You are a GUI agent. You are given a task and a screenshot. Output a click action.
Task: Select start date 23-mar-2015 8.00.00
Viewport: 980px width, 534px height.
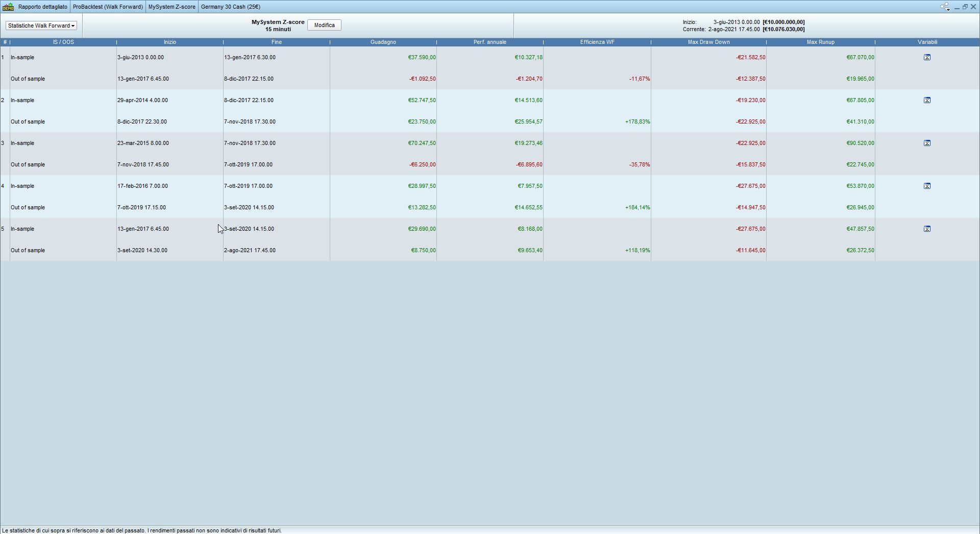[x=143, y=143]
